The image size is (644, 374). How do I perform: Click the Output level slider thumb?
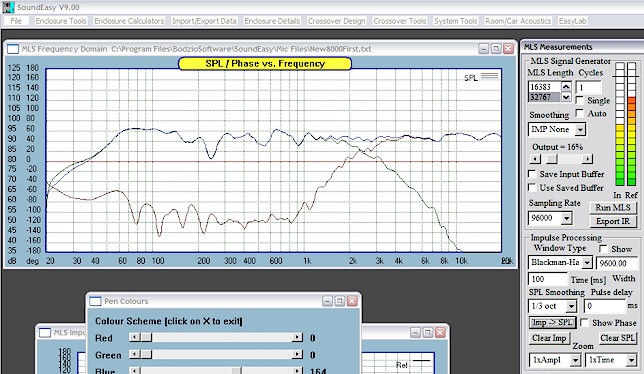(552, 159)
